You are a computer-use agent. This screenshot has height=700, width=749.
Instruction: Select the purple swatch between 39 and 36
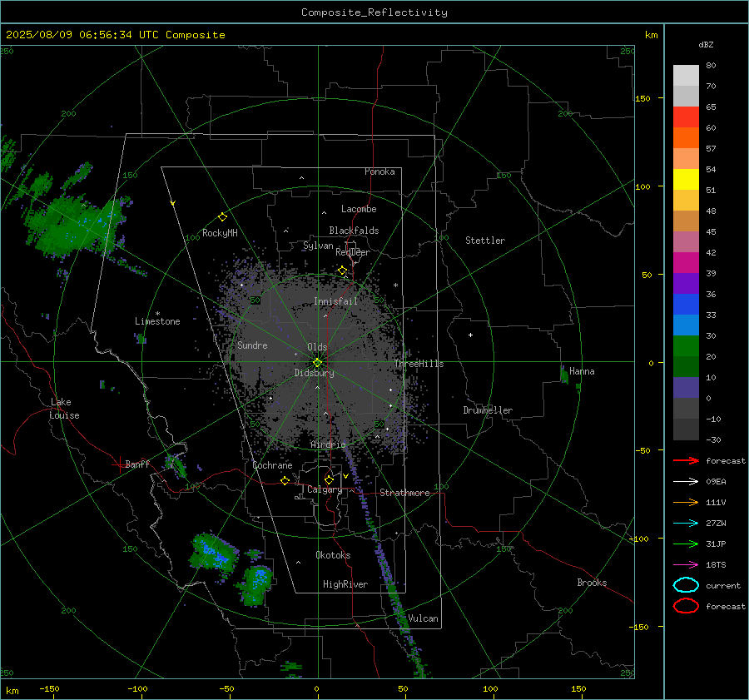pos(686,283)
